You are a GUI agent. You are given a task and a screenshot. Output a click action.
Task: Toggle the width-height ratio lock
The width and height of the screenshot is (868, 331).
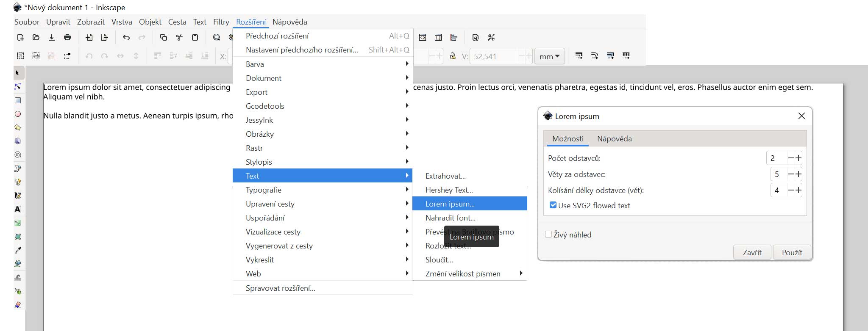(x=453, y=56)
